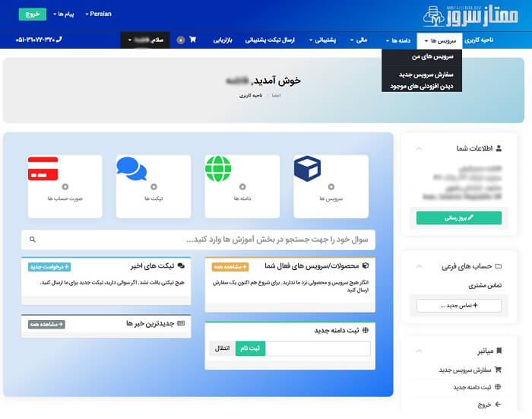Click the cart icon beside سفارش سرویس جدید shortcut
Screen dimensions: 532x419
pos(498,370)
